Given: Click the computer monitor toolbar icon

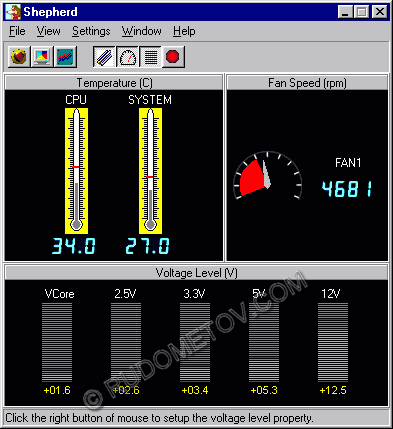Looking at the screenshot, I should (x=42, y=57).
